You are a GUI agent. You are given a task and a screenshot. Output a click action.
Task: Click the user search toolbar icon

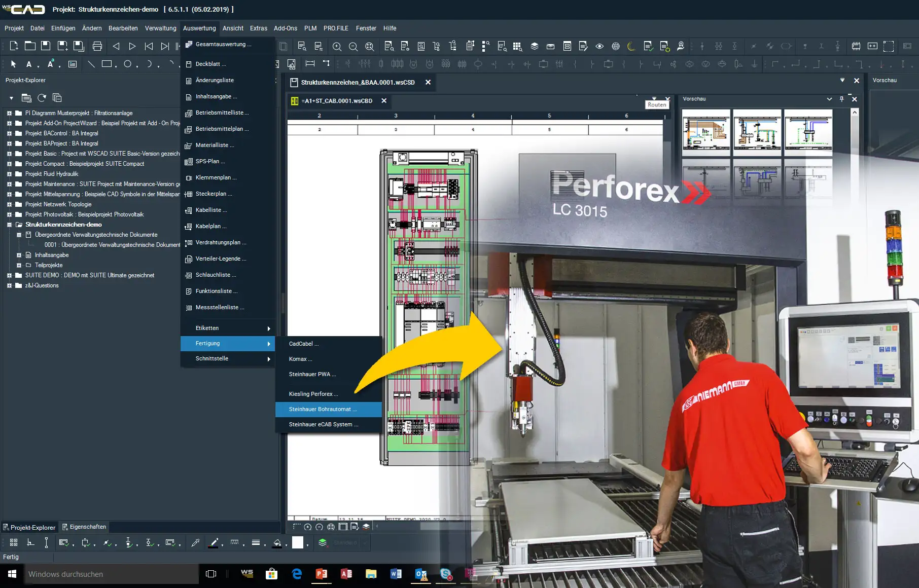tap(681, 46)
